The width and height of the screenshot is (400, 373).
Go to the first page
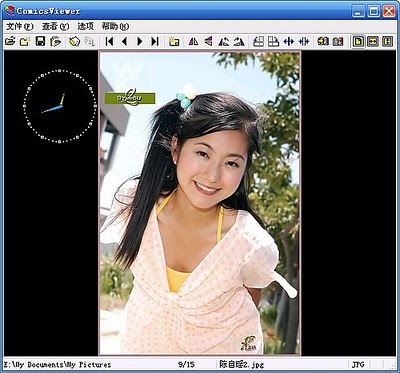tap(109, 42)
